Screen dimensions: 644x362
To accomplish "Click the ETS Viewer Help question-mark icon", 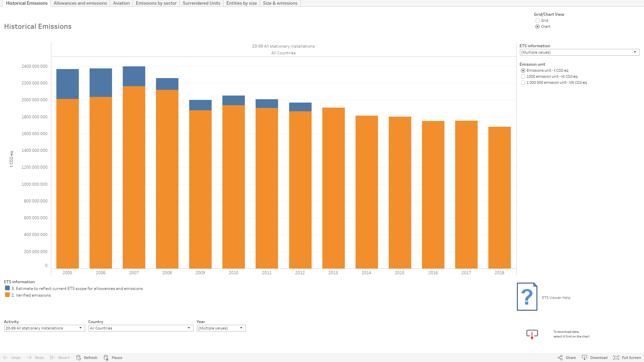I will click(x=527, y=297).
